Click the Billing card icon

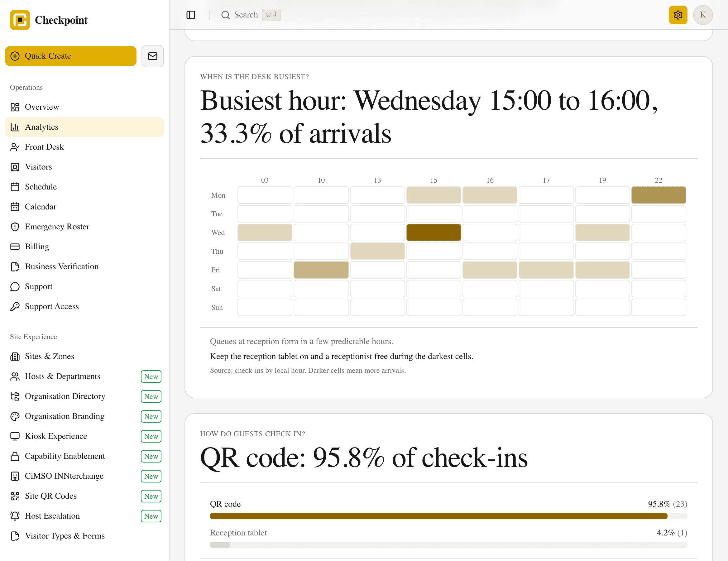point(15,247)
